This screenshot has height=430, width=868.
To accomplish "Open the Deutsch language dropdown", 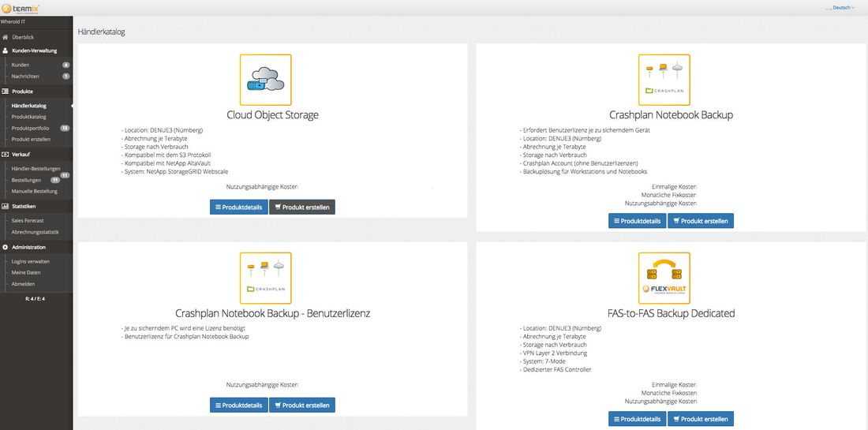I will coord(843,8).
